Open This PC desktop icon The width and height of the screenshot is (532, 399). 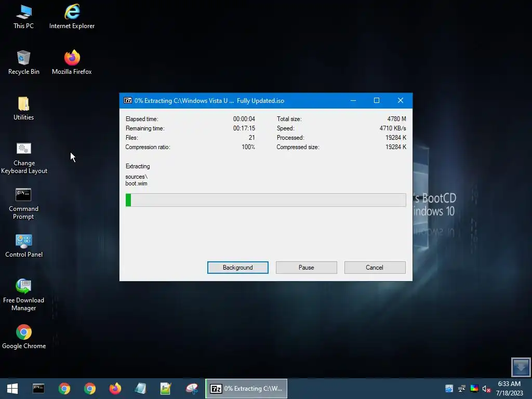24,17
